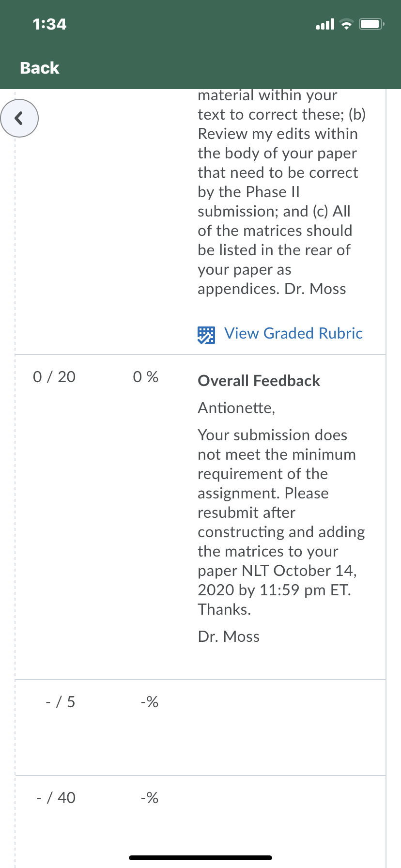Click the round left chevron button
The width and height of the screenshot is (401, 868).
click(x=19, y=118)
